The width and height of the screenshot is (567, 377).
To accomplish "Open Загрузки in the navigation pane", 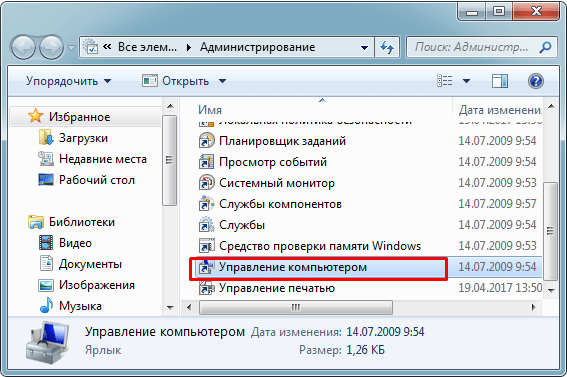I will [83, 138].
